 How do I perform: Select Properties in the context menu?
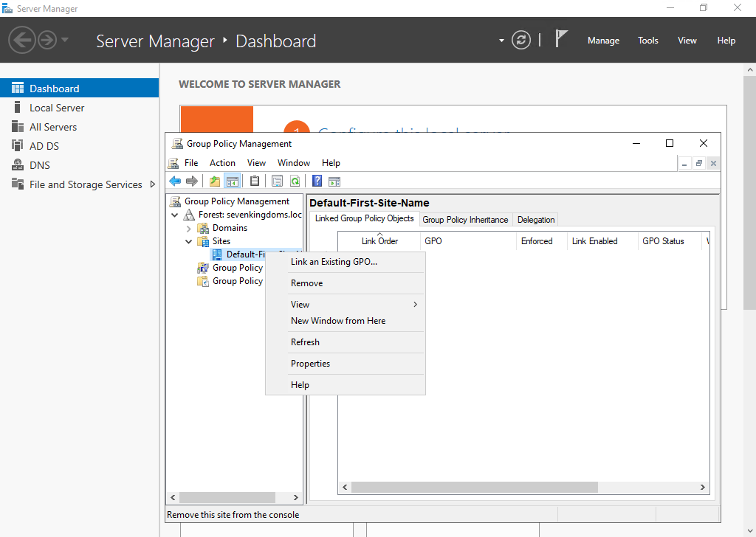tap(310, 364)
